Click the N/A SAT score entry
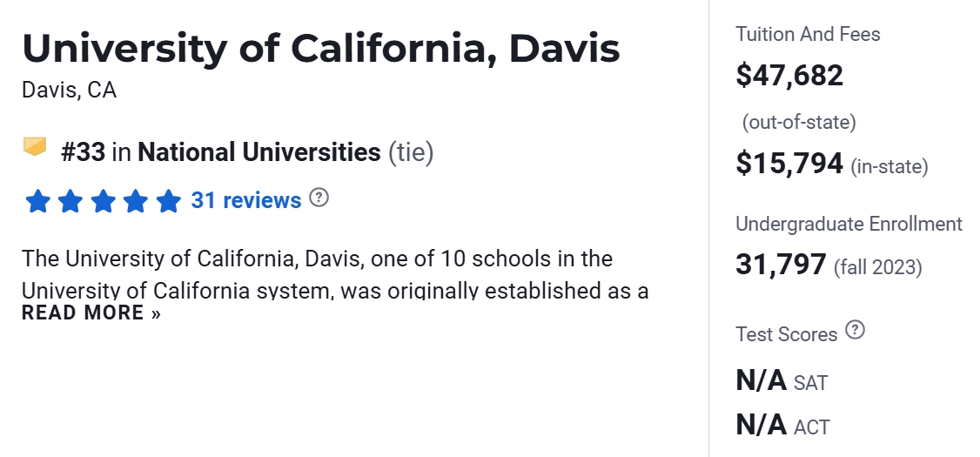The height and width of the screenshot is (457, 980). click(782, 380)
